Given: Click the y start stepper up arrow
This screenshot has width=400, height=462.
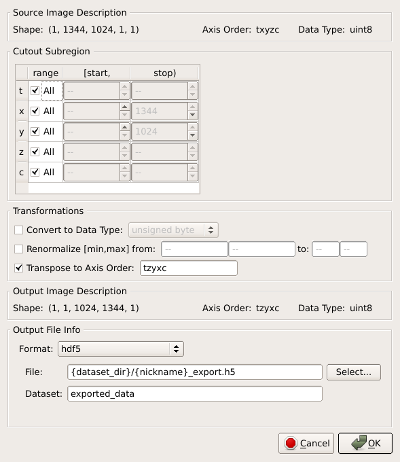Looking at the screenshot, I should (x=124, y=127).
